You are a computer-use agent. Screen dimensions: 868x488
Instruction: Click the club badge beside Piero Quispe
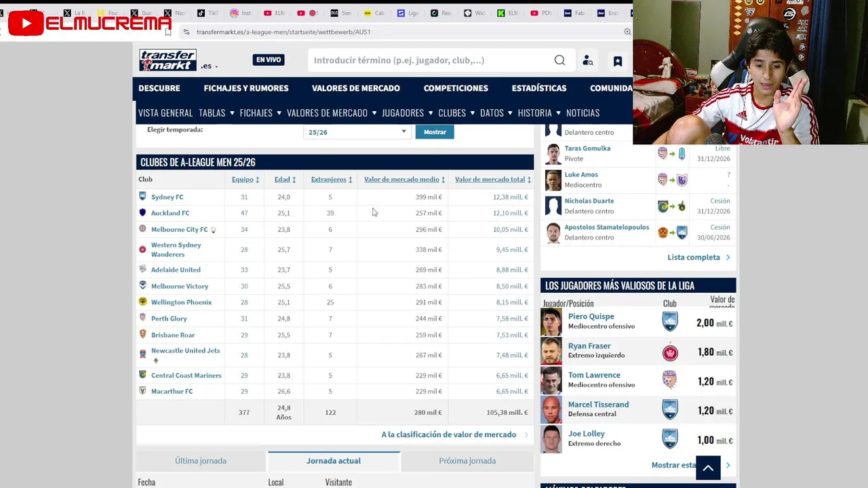point(670,322)
